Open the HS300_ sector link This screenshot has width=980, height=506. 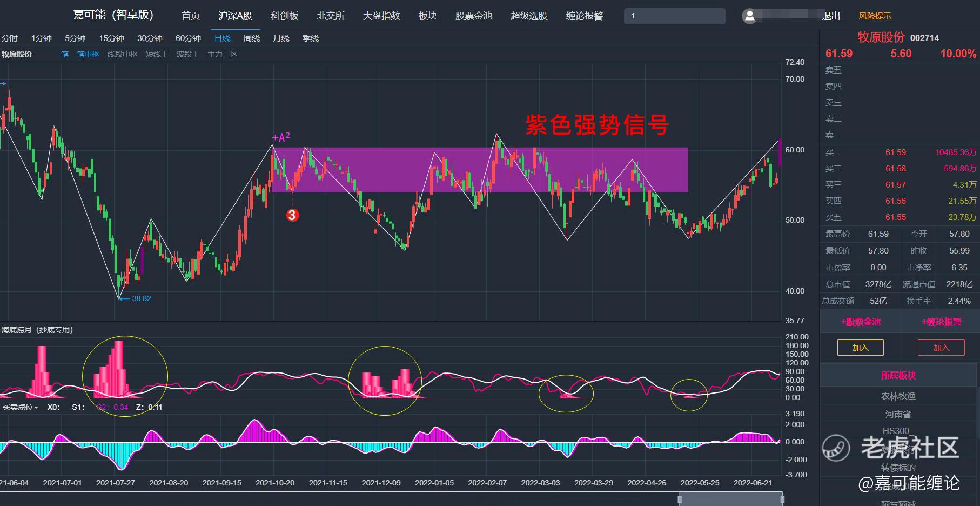point(898,431)
